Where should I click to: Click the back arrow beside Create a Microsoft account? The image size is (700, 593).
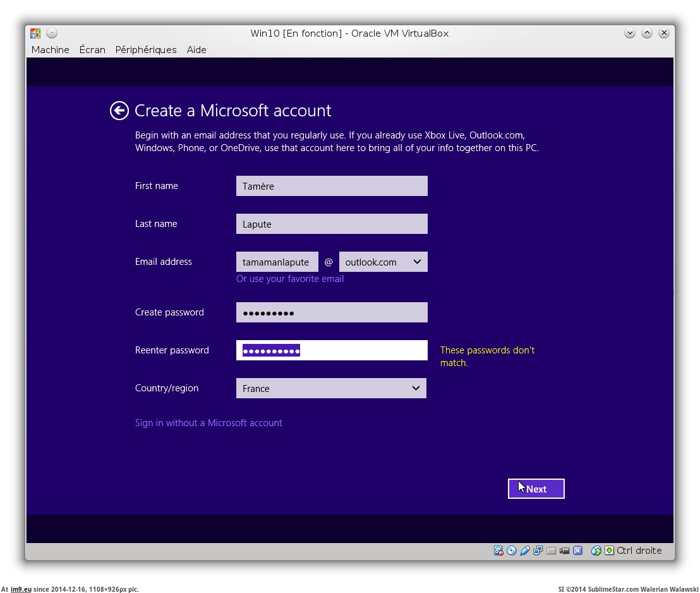119,111
